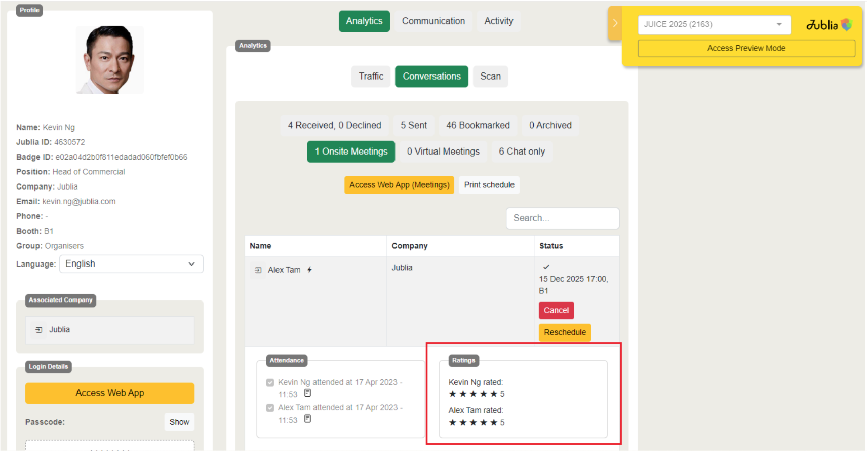This screenshot has height=452, width=868.
Task: Click the Jublia ID value 4630572
Action: point(69,142)
